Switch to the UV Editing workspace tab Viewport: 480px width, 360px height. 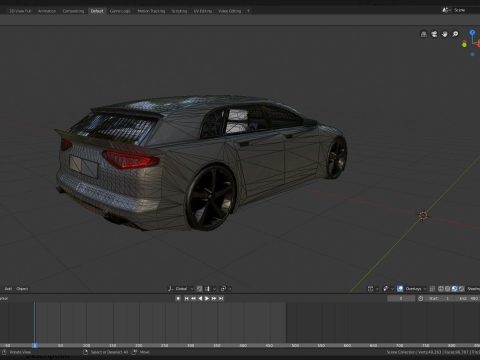coord(203,11)
